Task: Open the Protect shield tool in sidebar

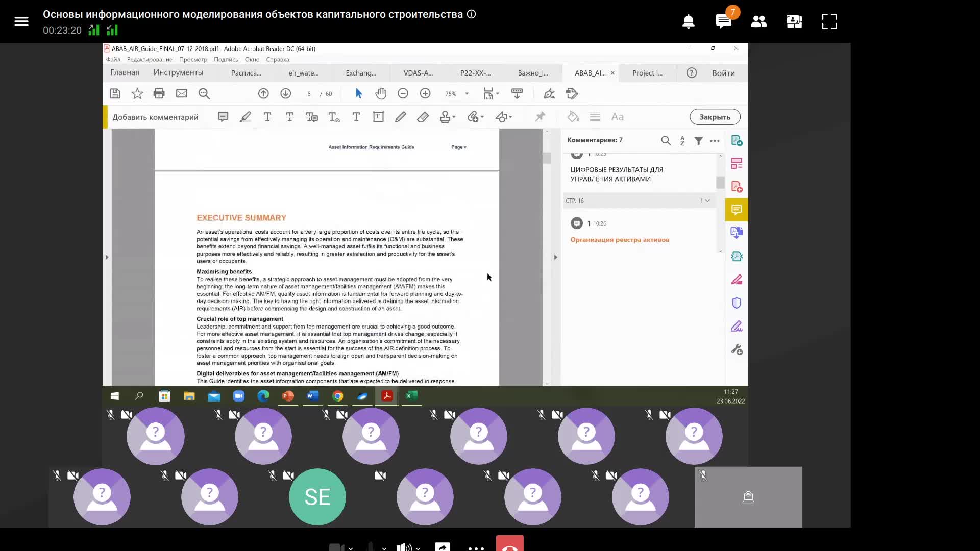Action: [737, 303]
